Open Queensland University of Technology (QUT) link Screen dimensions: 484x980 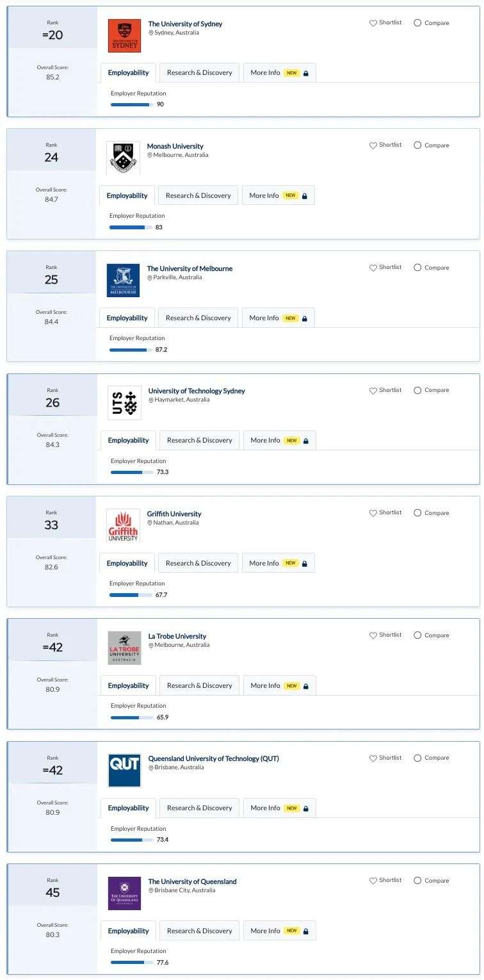[x=213, y=758]
